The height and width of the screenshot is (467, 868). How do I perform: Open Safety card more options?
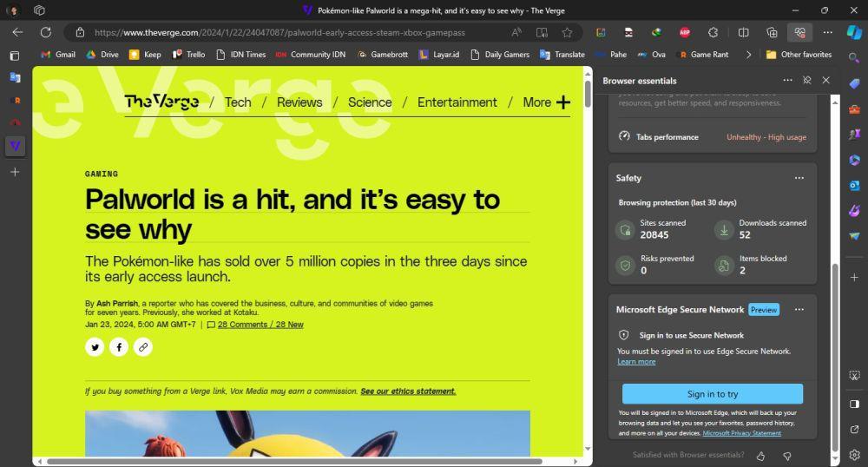(799, 178)
